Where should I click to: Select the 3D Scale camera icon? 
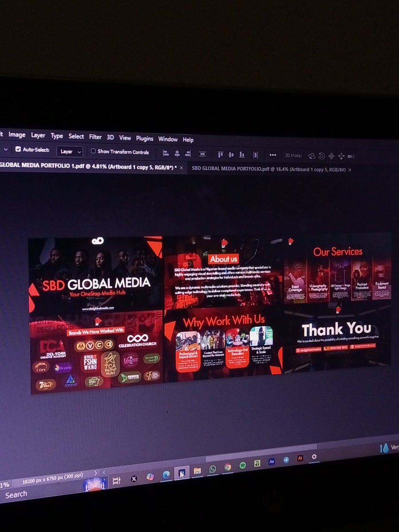pyautogui.click(x=351, y=156)
